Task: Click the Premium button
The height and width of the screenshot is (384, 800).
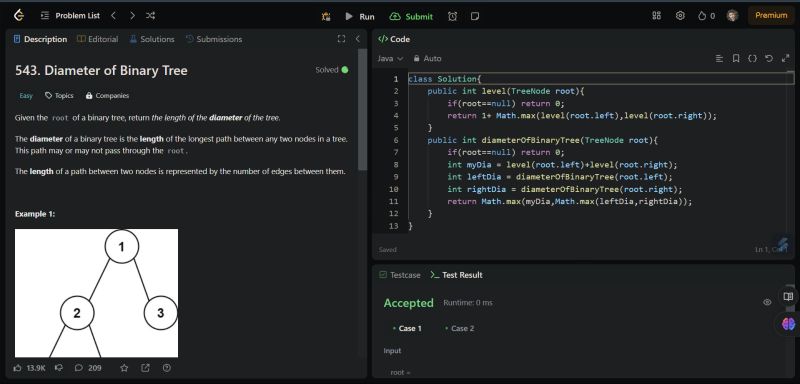Action: [x=771, y=15]
